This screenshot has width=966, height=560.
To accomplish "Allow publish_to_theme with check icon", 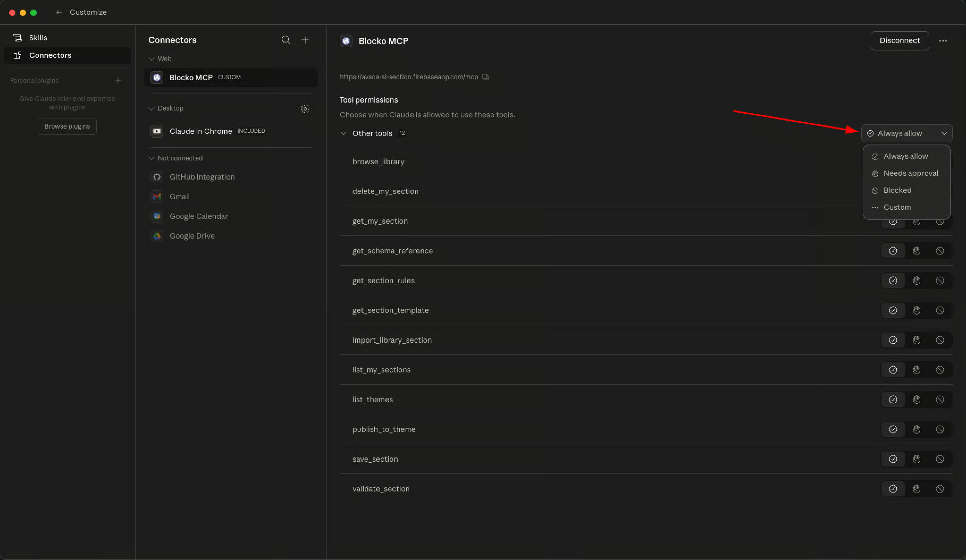I will coord(893,429).
